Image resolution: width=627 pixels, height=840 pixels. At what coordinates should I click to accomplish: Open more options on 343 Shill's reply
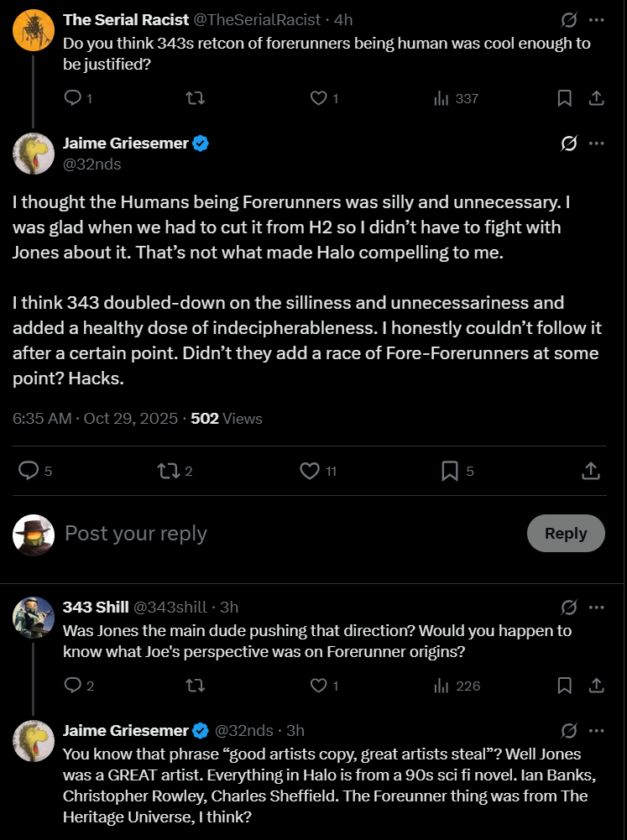[596, 607]
